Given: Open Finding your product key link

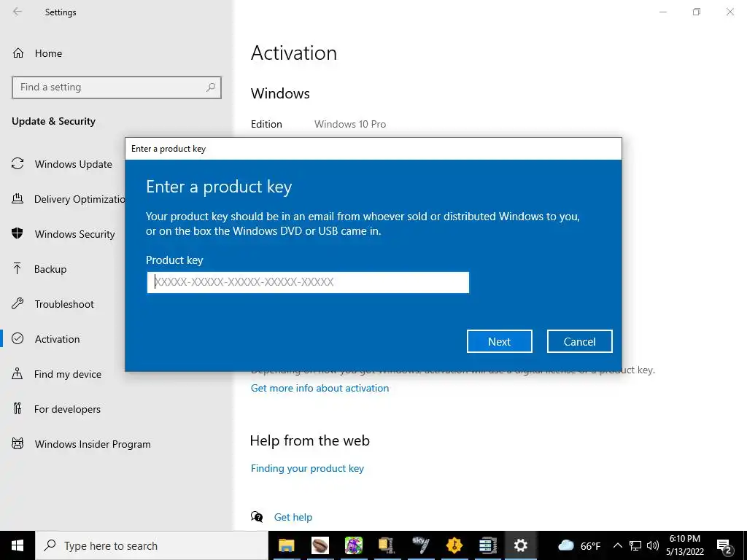Looking at the screenshot, I should [307, 468].
